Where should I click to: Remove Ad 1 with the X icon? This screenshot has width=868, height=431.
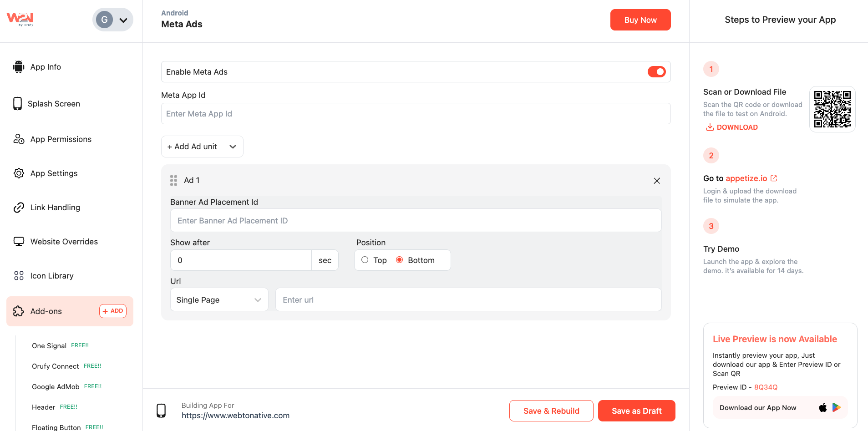(x=656, y=181)
